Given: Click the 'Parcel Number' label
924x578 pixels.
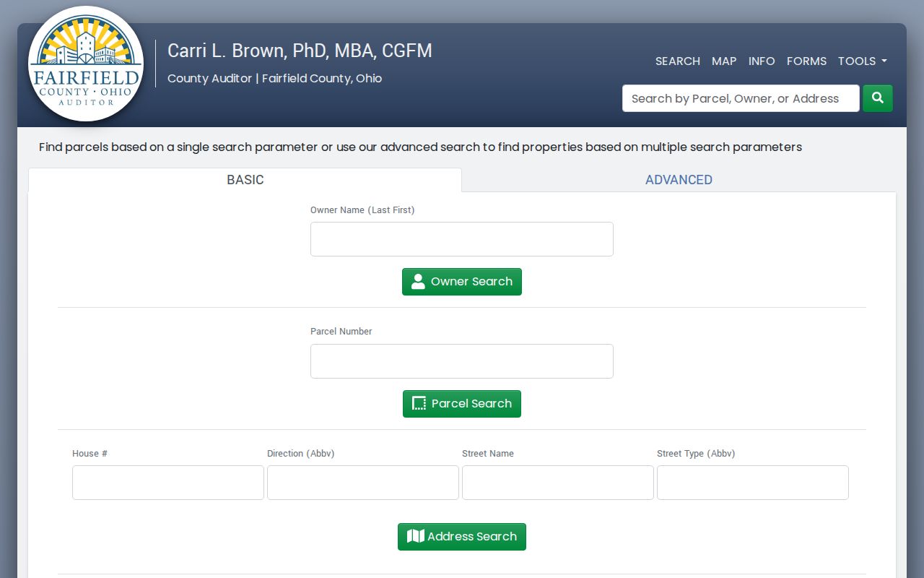Looking at the screenshot, I should coord(341,332).
